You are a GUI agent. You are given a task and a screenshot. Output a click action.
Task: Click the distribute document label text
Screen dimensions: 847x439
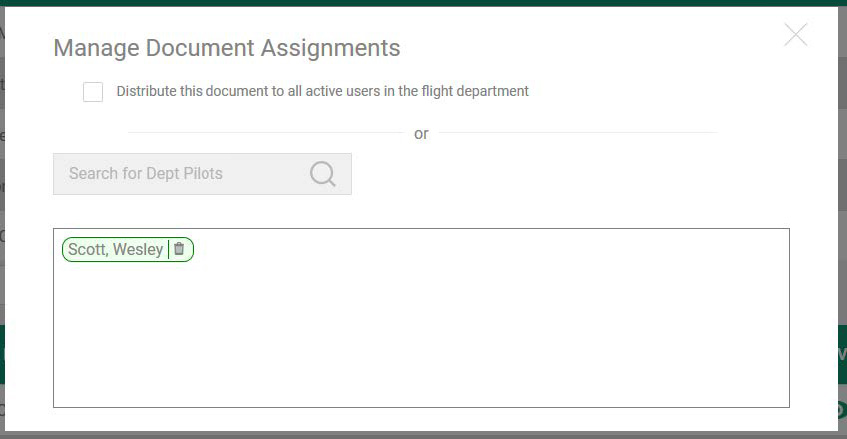(322, 91)
